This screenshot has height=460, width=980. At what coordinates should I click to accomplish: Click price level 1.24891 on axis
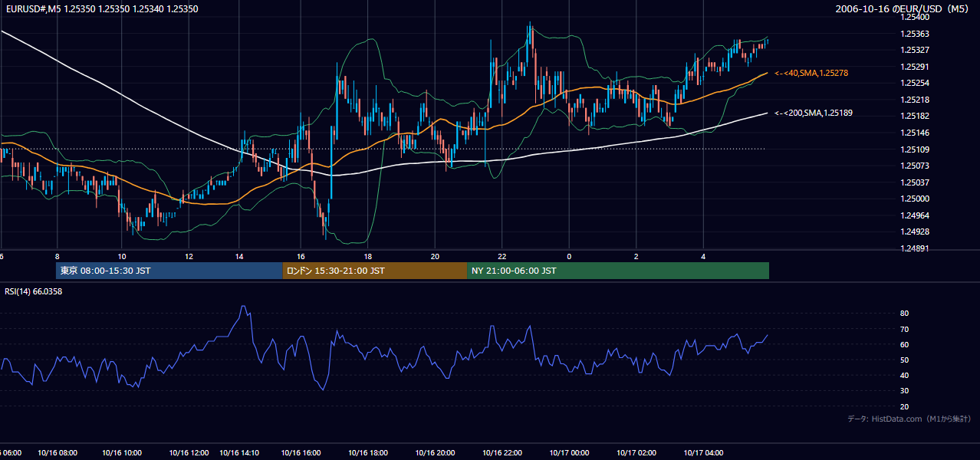click(914, 248)
